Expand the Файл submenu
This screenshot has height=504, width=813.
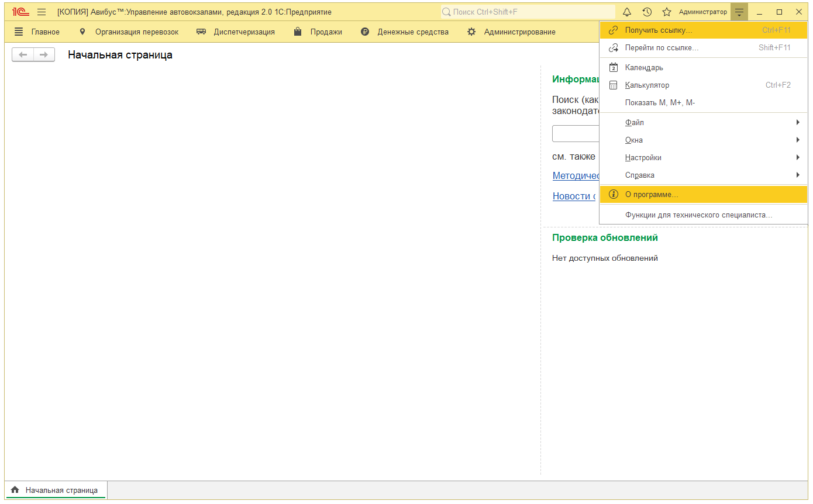635,123
